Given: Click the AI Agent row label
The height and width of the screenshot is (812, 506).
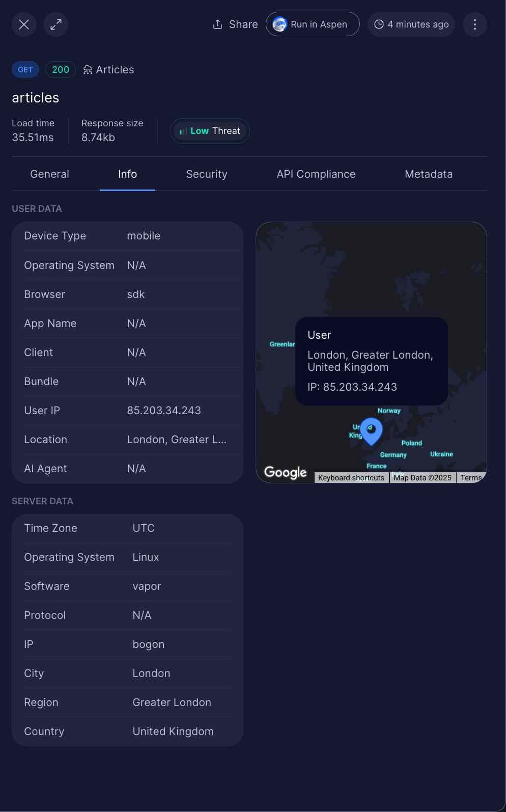Looking at the screenshot, I should point(46,469).
